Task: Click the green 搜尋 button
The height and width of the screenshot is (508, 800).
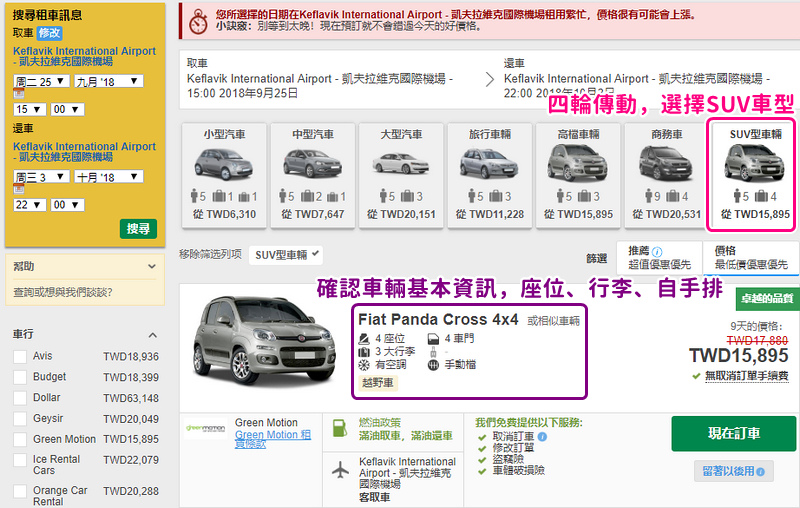Action: (x=138, y=228)
